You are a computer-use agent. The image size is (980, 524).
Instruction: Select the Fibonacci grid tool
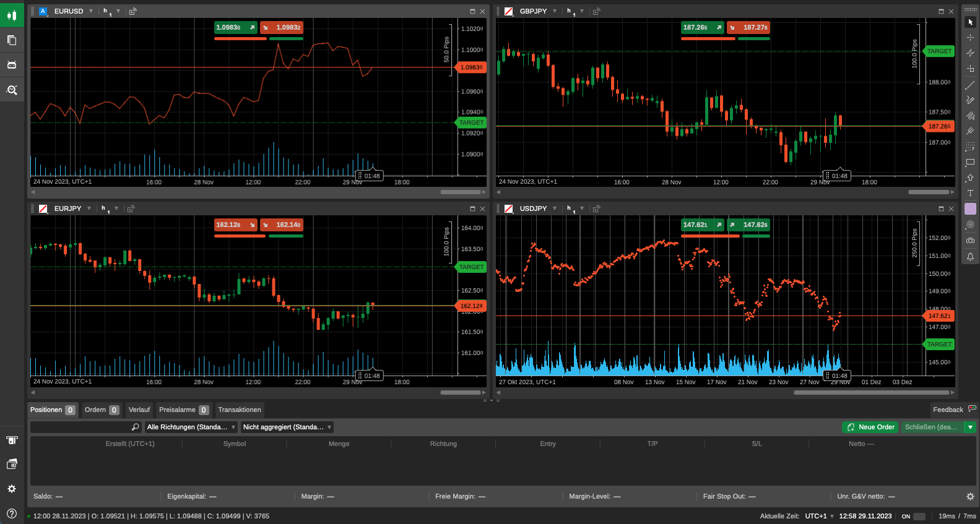[970, 147]
